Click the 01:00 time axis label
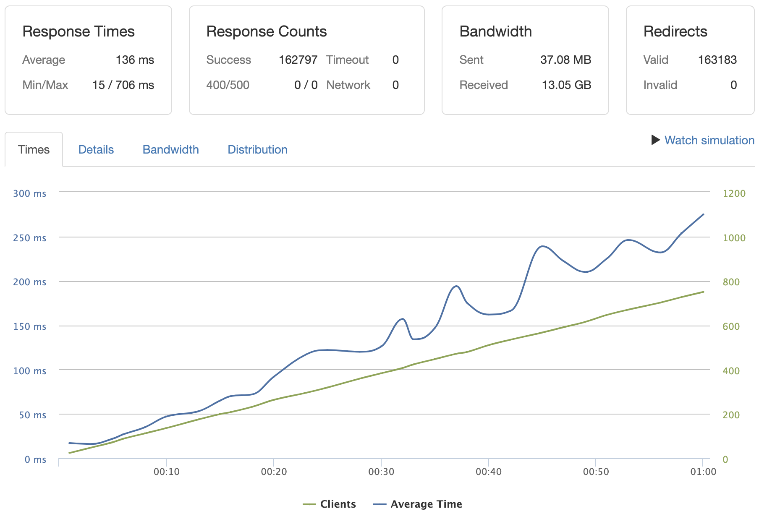 pyautogui.click(x=703, y=472)
